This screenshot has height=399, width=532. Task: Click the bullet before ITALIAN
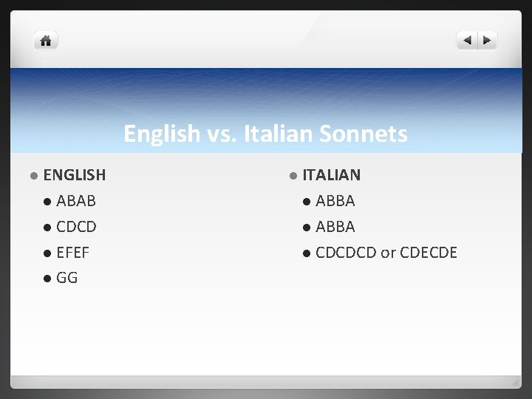click(293, 176)
